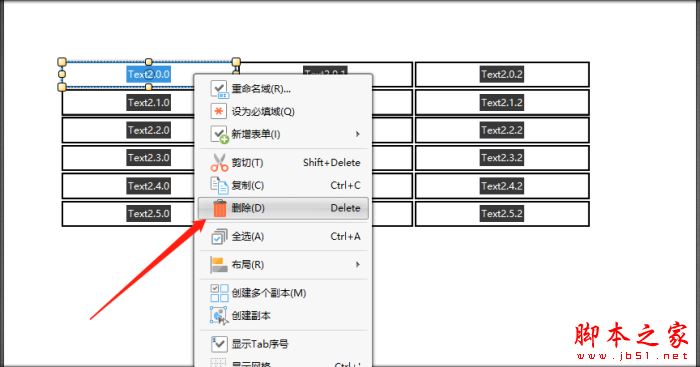Image resolution: width=700 pixels, height=367 pixels.
Task: Click the create multiple copies icon
Action: tap(219, 293)
